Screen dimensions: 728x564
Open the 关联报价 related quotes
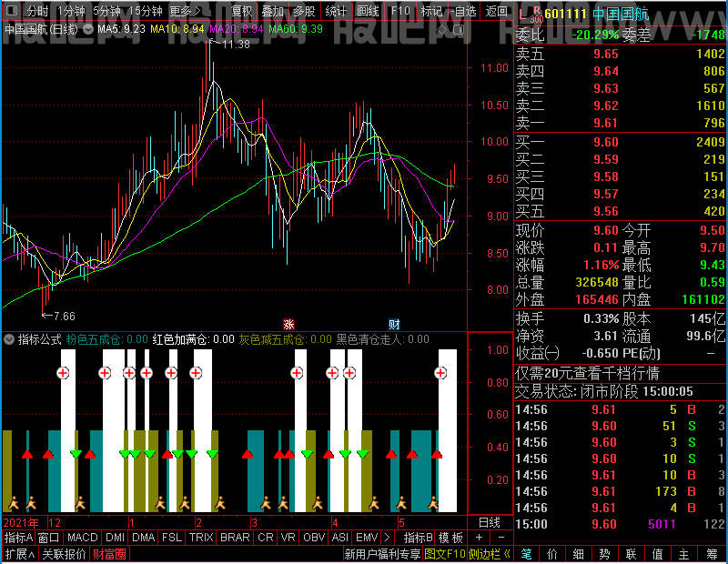(x=64, y=554)
